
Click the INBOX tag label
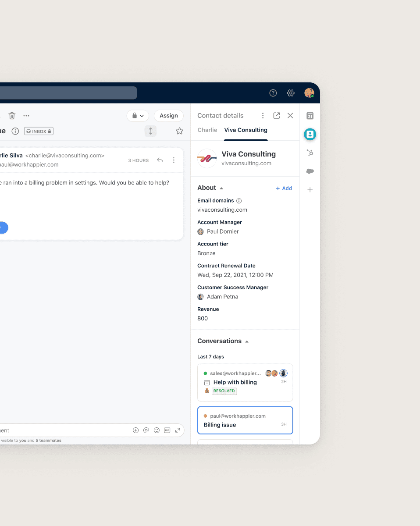tap(39, 131)
